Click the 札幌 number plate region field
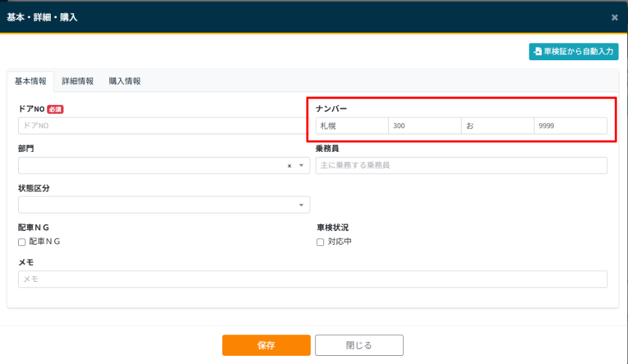The image size is (628, 364). [352, 126]
